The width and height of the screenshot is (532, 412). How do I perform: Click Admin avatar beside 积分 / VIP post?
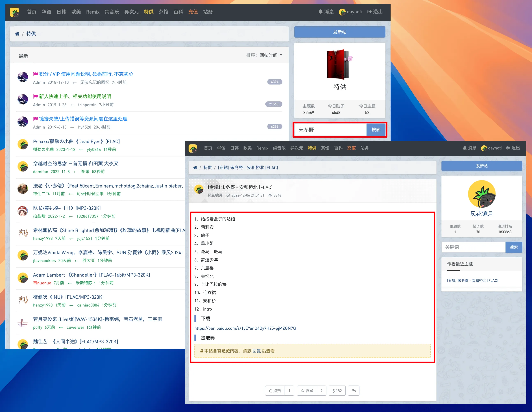click(x=23, y=77)
